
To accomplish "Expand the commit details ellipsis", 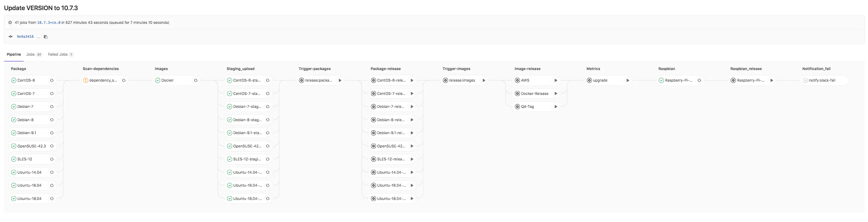I will click(x=39, y=37).
